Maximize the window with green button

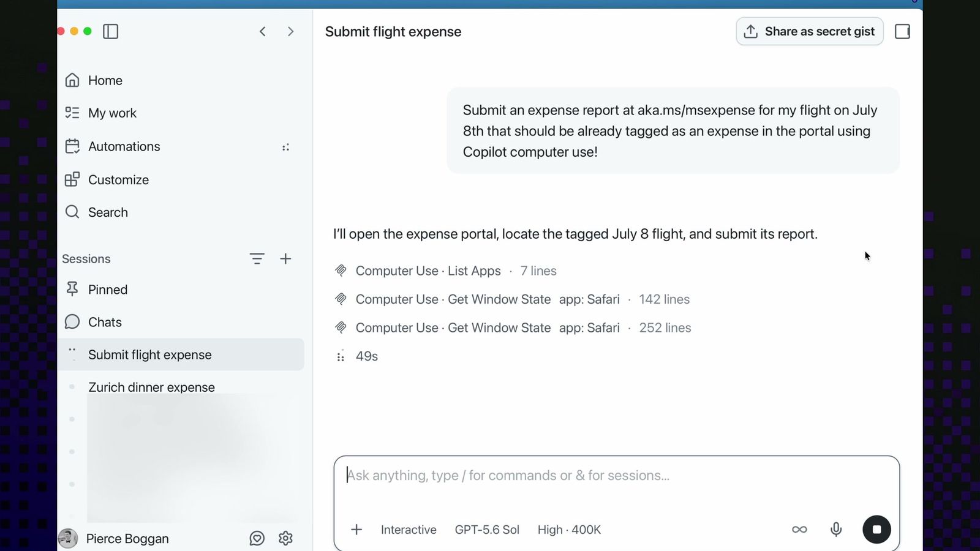click(x=88, y=31)
